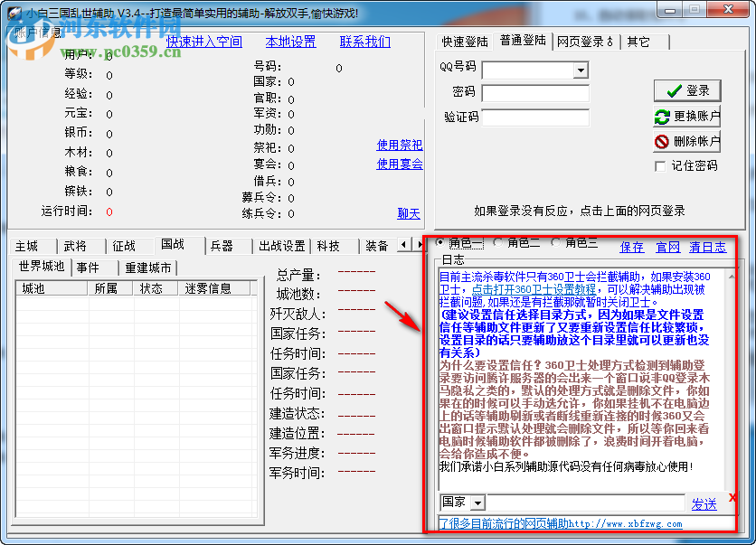Click the 所属 column header
The height and width of the screenshot is (545, 756).
(x=110, y=288)
